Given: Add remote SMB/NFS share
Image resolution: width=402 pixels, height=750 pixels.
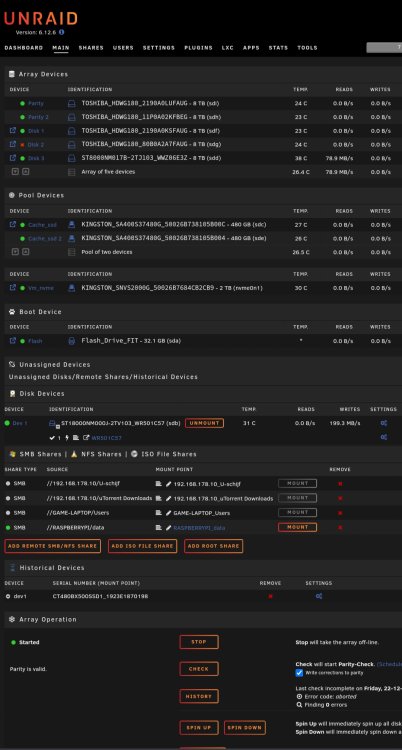Looking at the screenshot, I should (x=53, y=546).
